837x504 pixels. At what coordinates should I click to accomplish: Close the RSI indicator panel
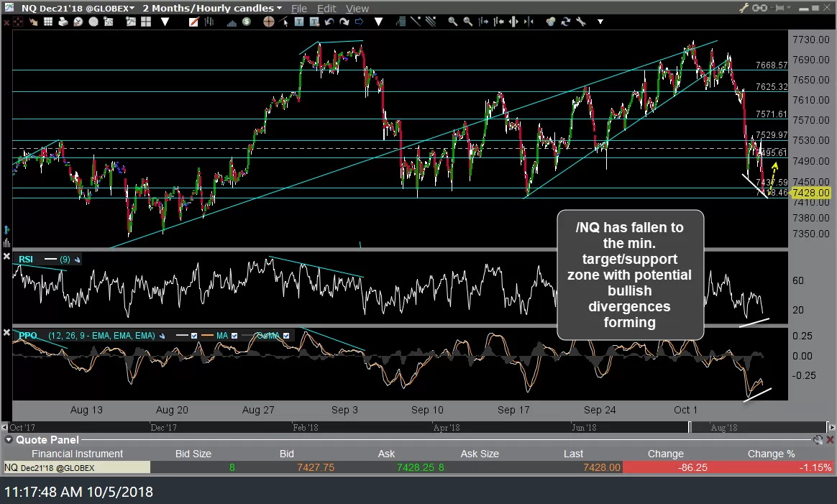click(6, 256)
